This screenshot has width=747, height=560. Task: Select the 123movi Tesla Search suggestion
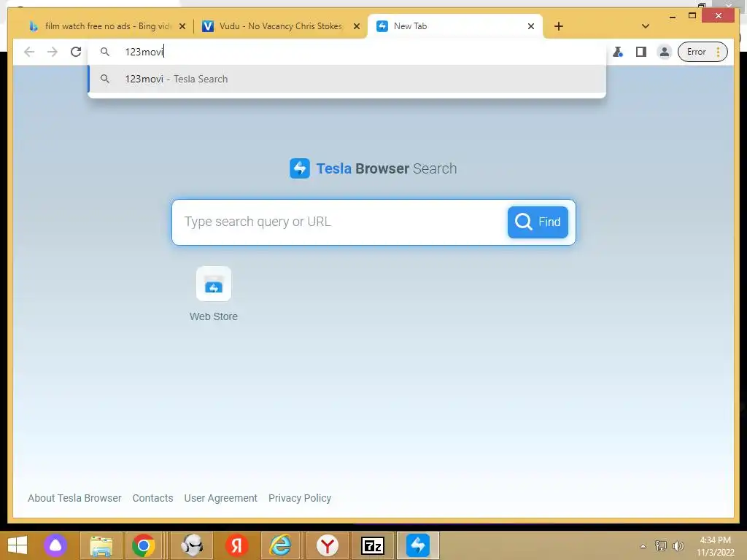pos(347,79)
